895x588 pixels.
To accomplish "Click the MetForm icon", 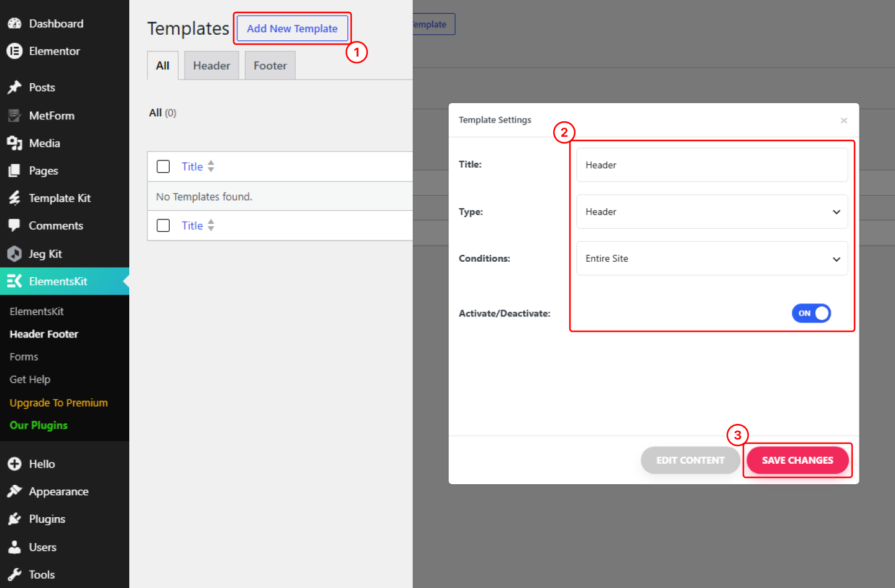I will pyautogui.click(x=15, y=116).
